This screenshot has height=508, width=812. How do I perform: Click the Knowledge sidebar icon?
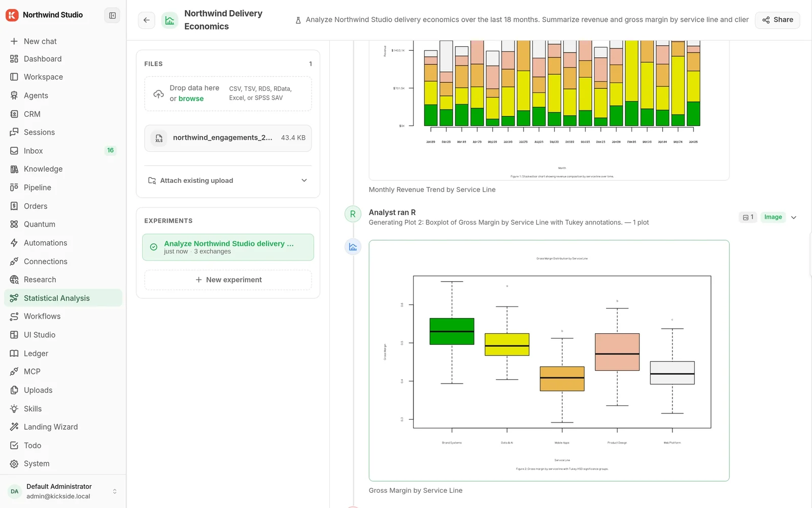14,169
